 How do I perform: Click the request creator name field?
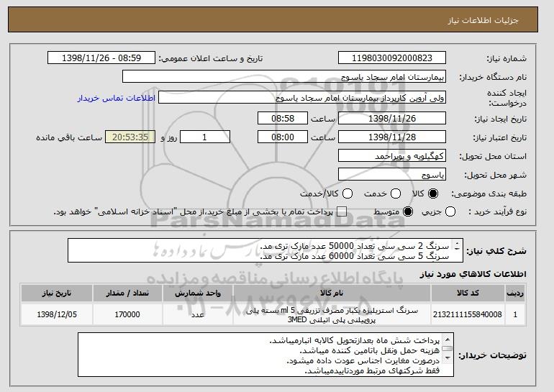pos(302,98)
